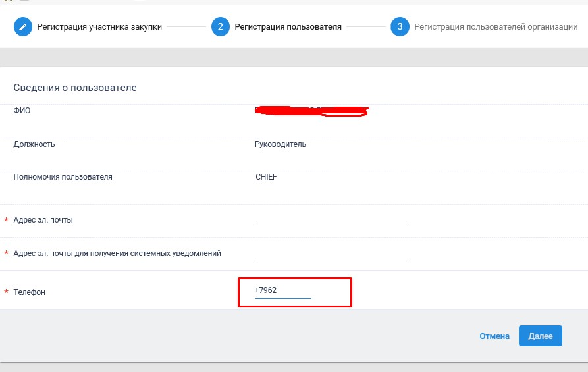This screenshot has height=372, width=588.
Task: Click the 'Телефон' field containing +7962
Action: [x=283, y=291]
